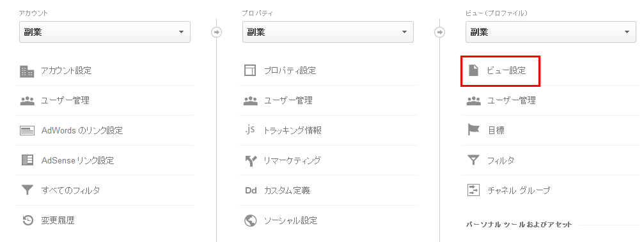The width and height of the screenshot is (644, 242).
Task: Click the Dd カスタム定義 icon
Action: [251, 190]
